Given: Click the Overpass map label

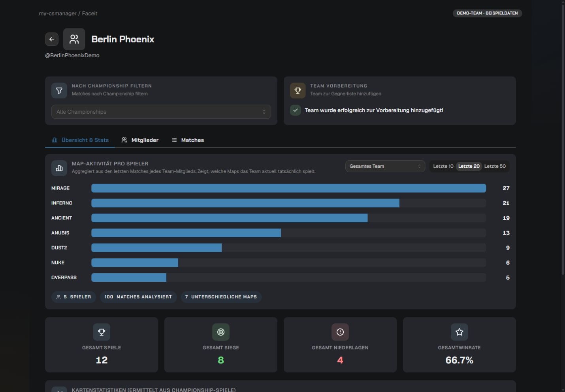Looking at the screenshot, I should pyautogui.click(x=64, y=278).
